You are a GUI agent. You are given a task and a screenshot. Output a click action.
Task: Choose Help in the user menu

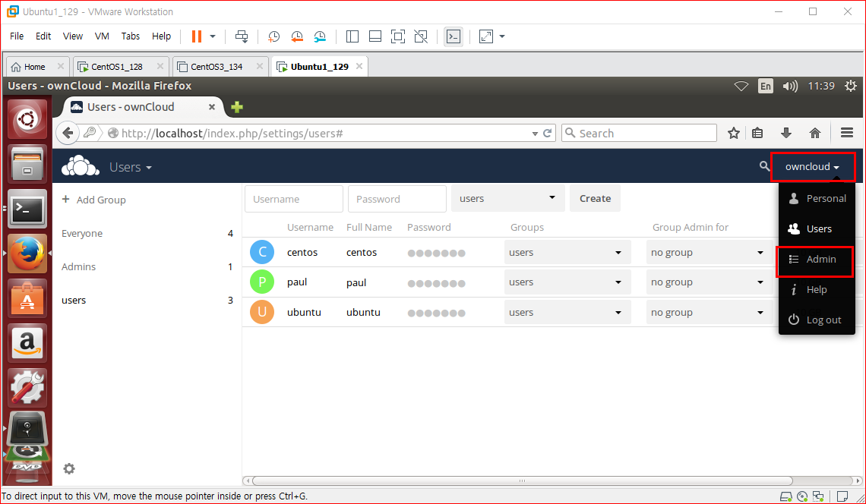(817, 290)
